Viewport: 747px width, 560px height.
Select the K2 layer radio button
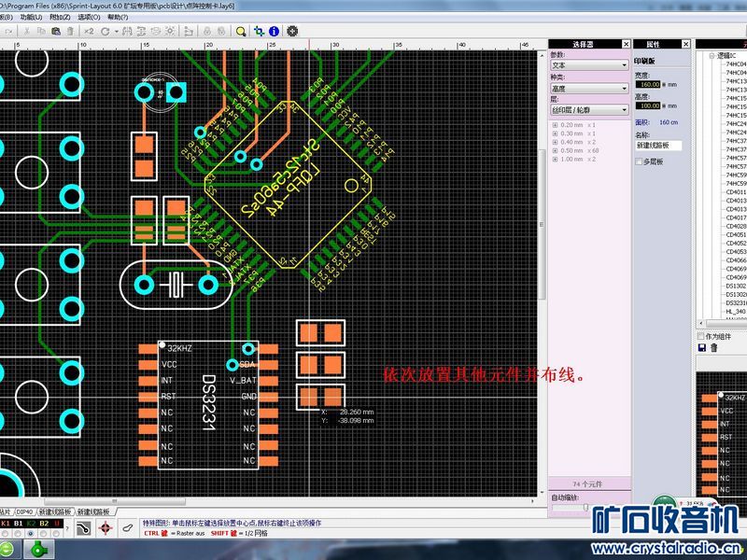click(x=31, y=533)
